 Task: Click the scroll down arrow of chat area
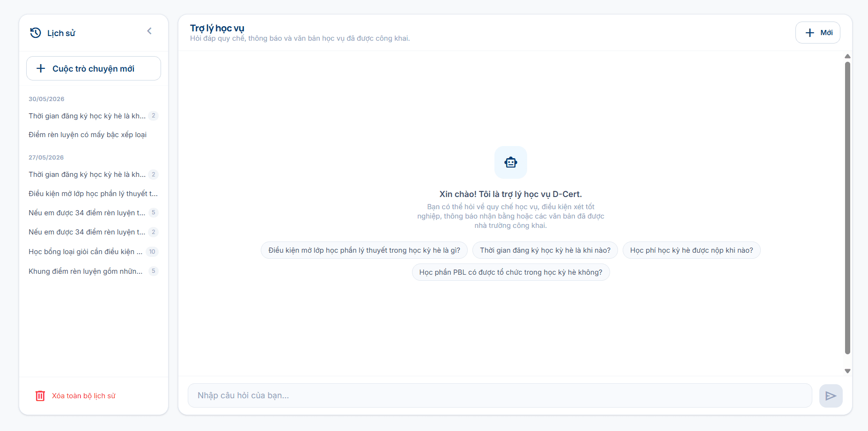tap(847, 371)
